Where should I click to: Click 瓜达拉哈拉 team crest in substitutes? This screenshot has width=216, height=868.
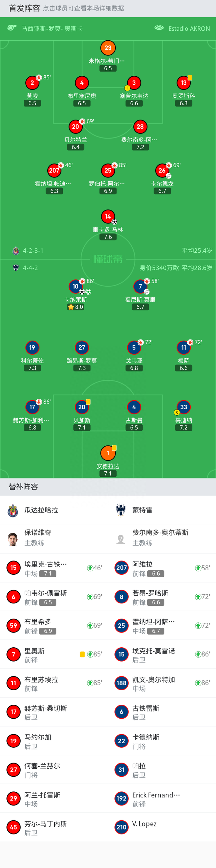tap(13, 510)
